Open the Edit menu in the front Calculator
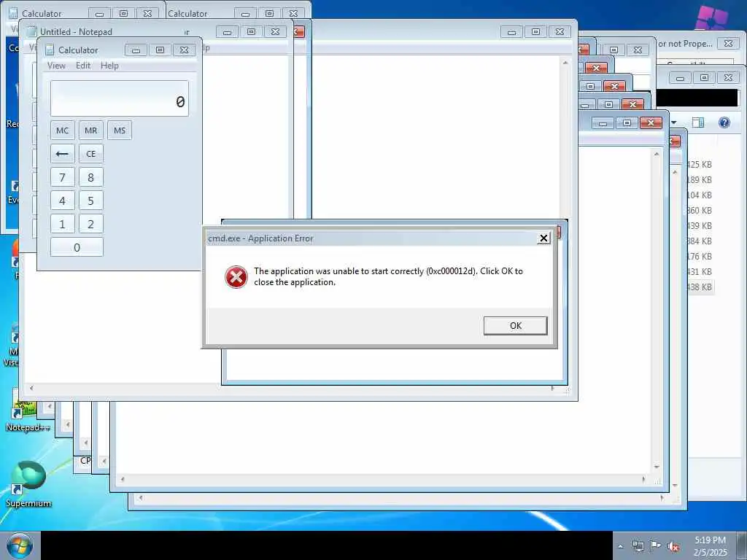The height and width of the screenshot is (560, 747). [x=83, y=66]
